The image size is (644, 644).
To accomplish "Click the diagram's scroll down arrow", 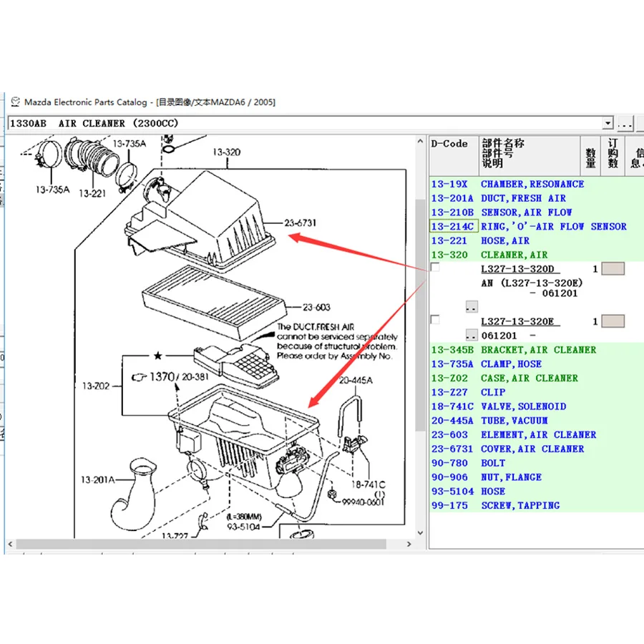I will click(x=420, y=532).
